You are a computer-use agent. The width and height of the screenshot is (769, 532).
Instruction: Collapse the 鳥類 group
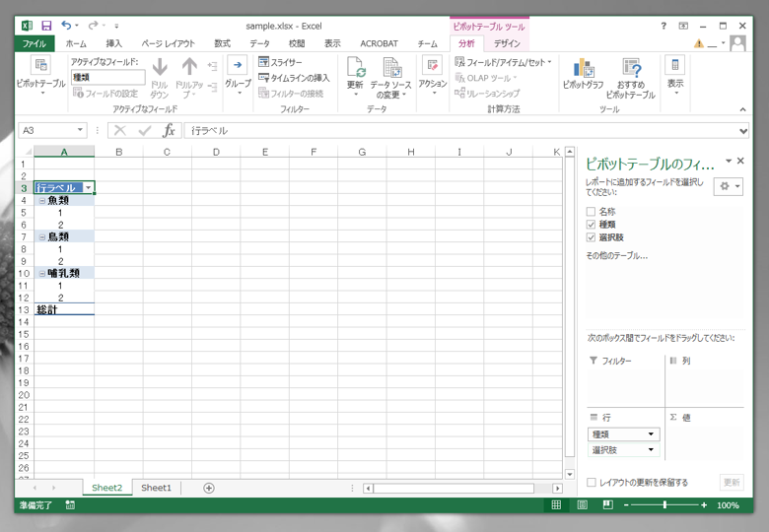click(42, 236)
